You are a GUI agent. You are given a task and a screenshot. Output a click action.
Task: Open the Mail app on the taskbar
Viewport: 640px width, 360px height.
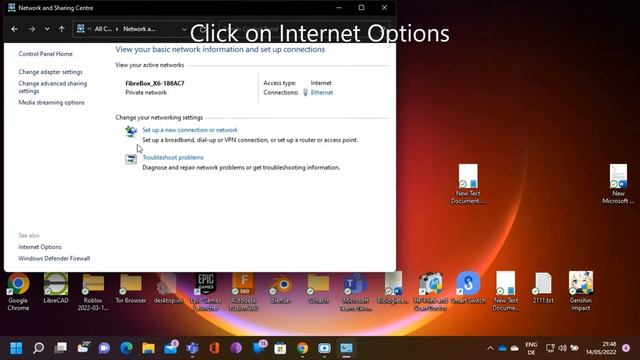pos(171,348)
